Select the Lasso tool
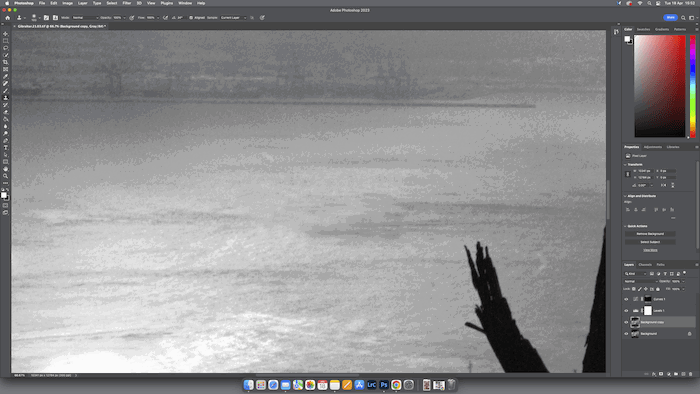Screen dimensions: 700x394 pyautogui.click(x=5, y=48)
